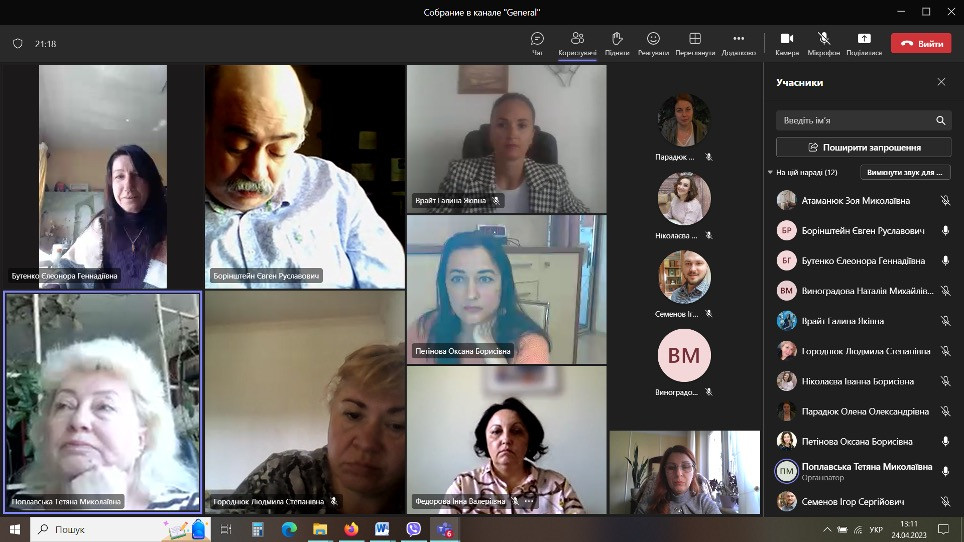The height and width of the screenshot is (542, 964).
Task: Select Петінова Оксана Борисівна video tile
Action: [507, 289]
